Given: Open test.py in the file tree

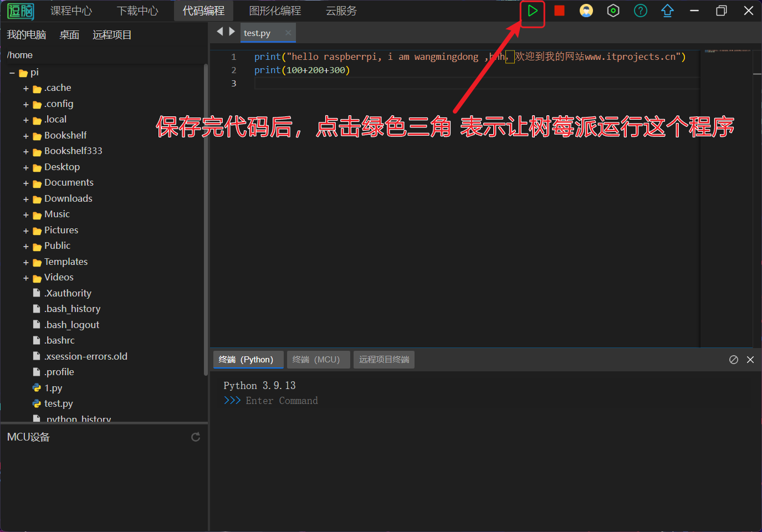Looking at the screenshot, I should [x=58, y=404].
